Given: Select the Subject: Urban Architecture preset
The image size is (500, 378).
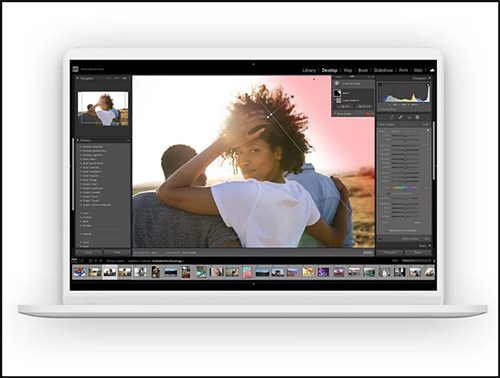Looking at the screenshot, I should [97, 205].
